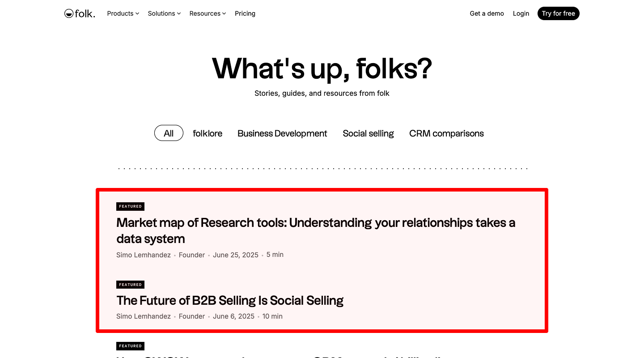
Task: Click the smiley icon in the folk logo
Action: pos(68,13)
